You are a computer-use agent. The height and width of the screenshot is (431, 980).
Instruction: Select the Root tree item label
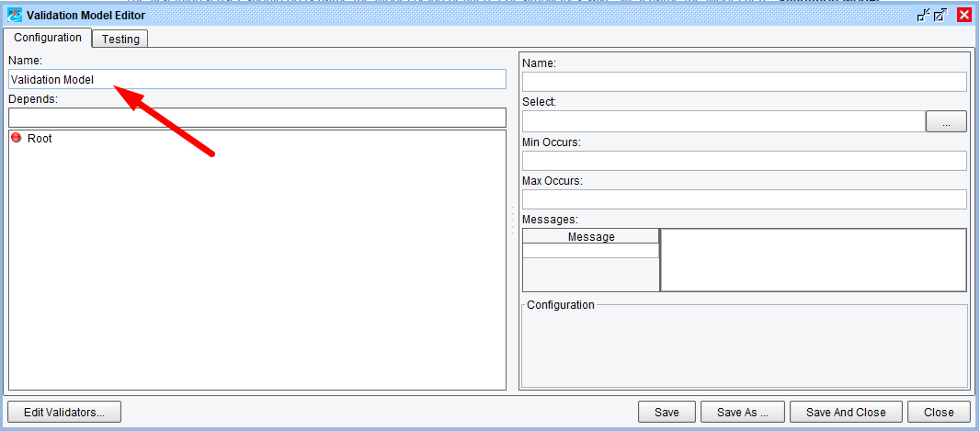tap(40, 138)
